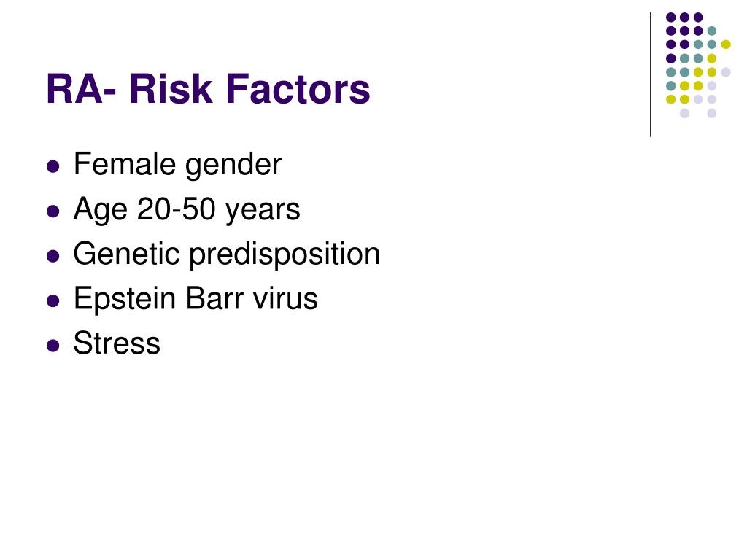Click the word years in second bullet
747x560 pixels.
pyautogui.click(x=262, y=210)
